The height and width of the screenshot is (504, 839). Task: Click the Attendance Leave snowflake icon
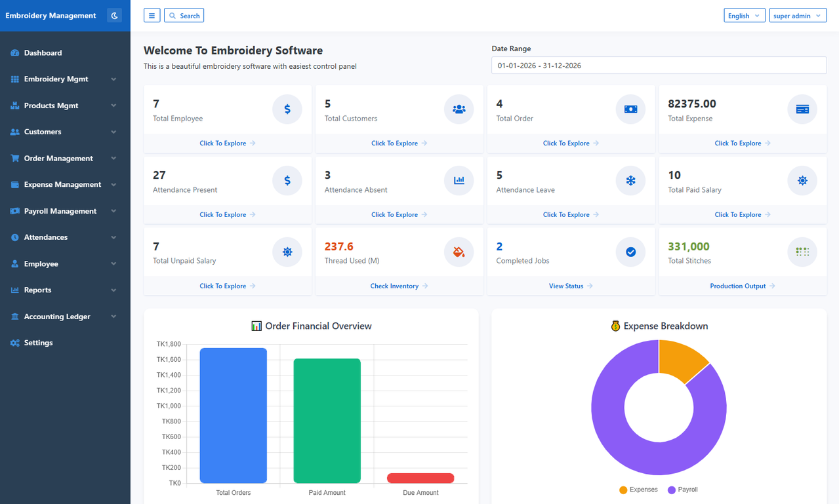pos(630,180)
